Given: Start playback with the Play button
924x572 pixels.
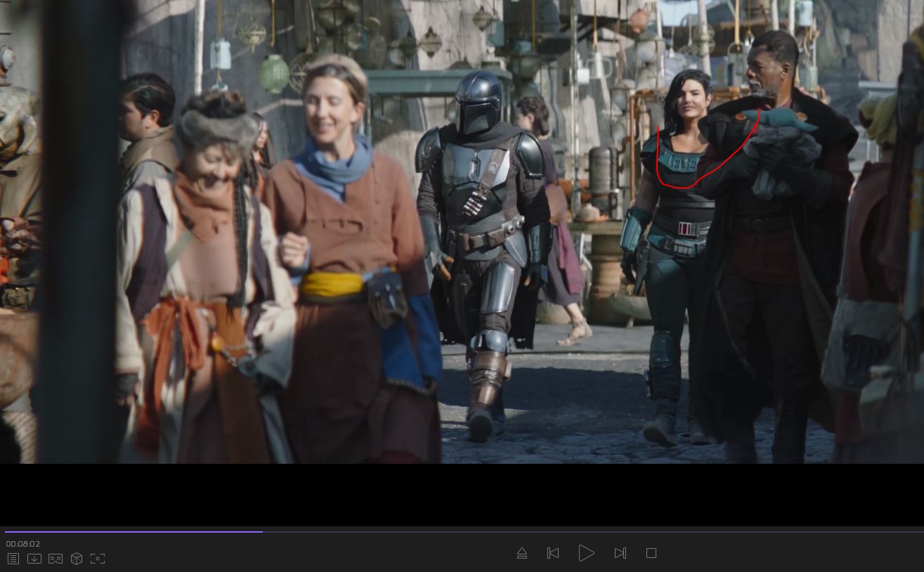Looking at the screenshot, I should [x=586, y=553].
